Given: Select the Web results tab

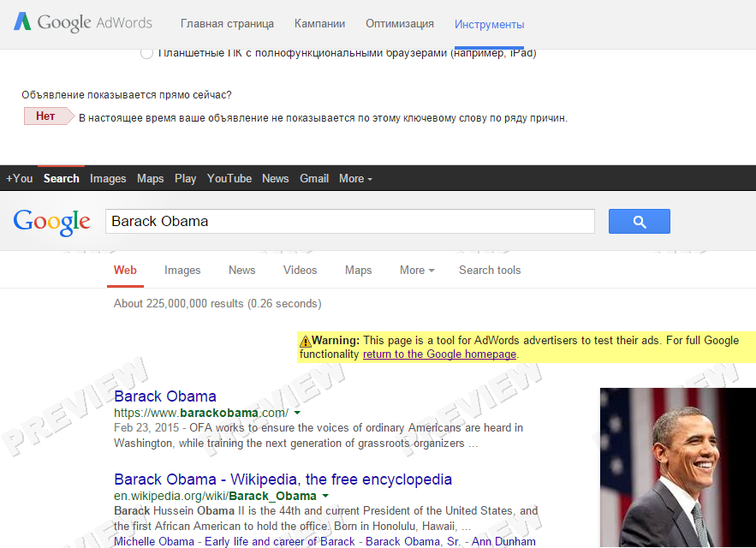Looking at the screenshot, I should pos(125,270).
